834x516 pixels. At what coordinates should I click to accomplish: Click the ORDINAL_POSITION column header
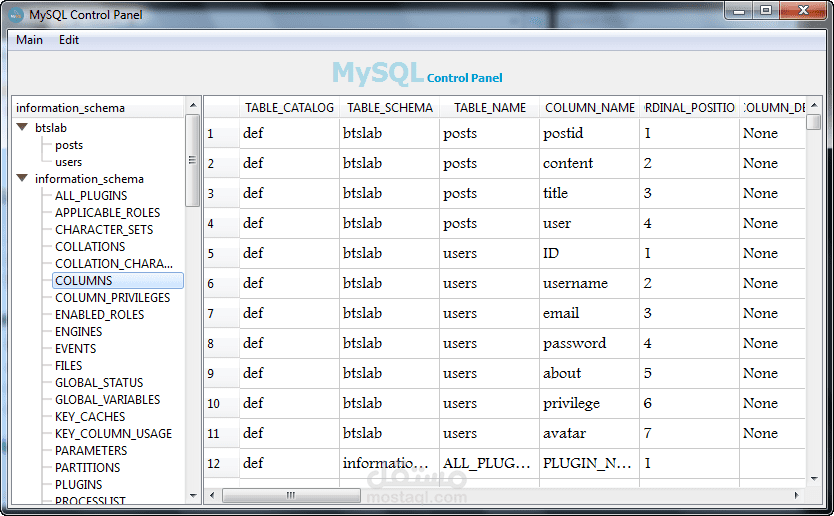click(690, 108)
